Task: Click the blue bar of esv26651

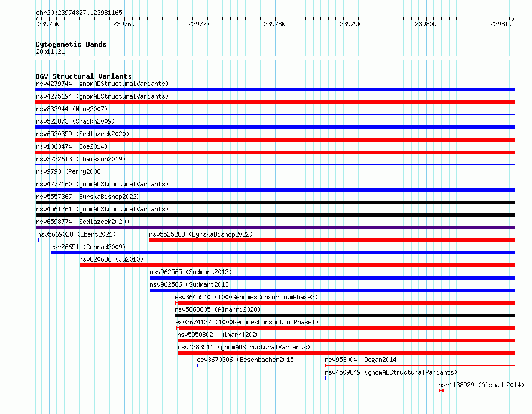Action: point(283,253)
